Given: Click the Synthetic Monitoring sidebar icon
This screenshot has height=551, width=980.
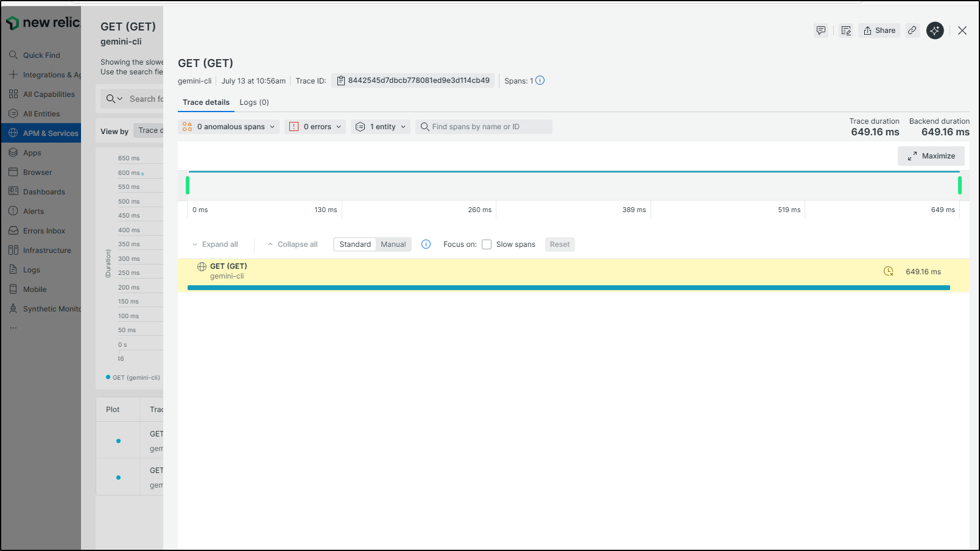Looking at the screenshot, I should tap(13, 308).
